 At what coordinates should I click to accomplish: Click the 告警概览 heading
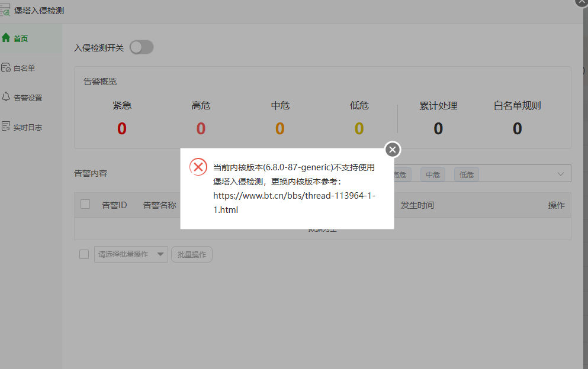pos(100,82)
